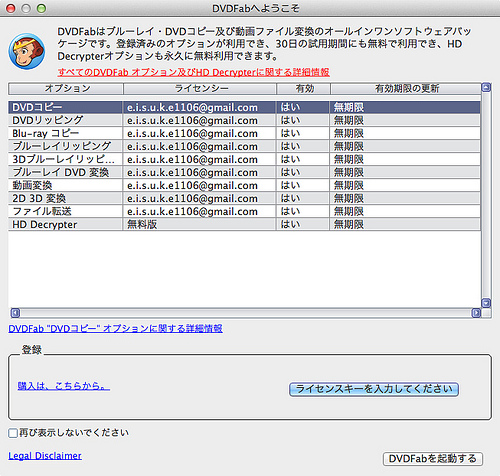The image size is (500, 476).
Task: Select the DVDコピー row
Action: tap(244, 107)
